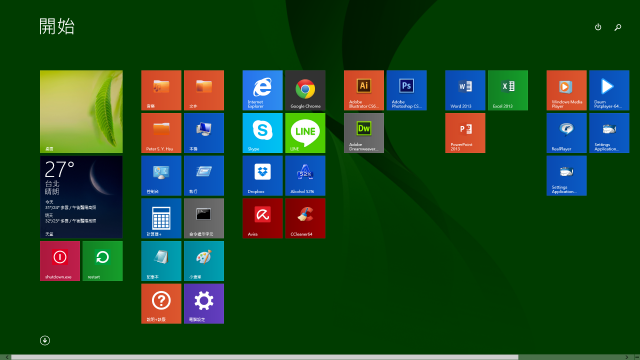Open This PC computer tile
This screenshot has width=640, height=360.
pyautogui.click(x=204, y=133)
